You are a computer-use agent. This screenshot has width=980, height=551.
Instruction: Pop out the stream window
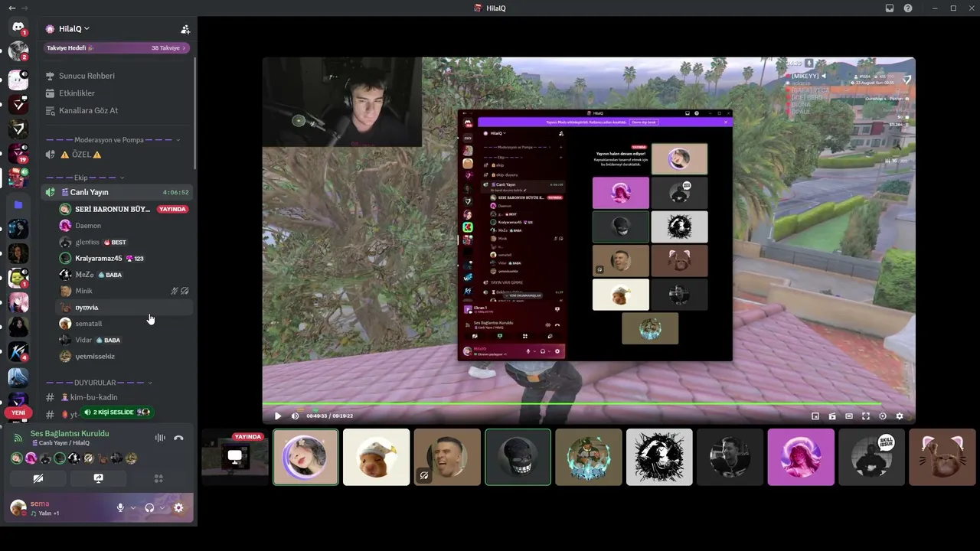pos(815,416)
